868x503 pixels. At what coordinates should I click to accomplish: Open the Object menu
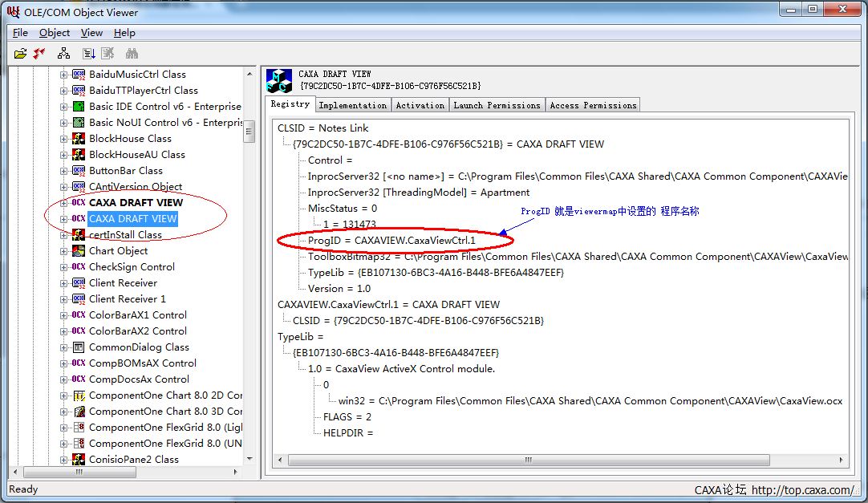tap(55, 33)
